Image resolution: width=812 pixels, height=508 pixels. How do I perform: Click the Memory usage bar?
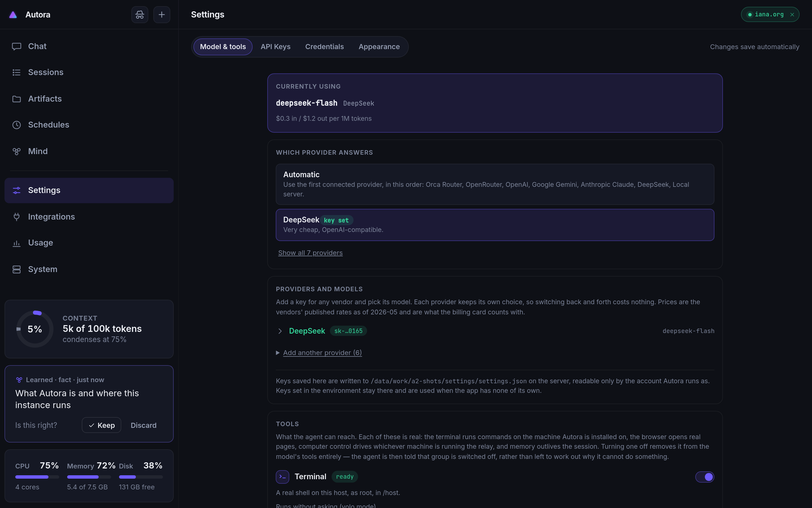(x=89, y=477)
